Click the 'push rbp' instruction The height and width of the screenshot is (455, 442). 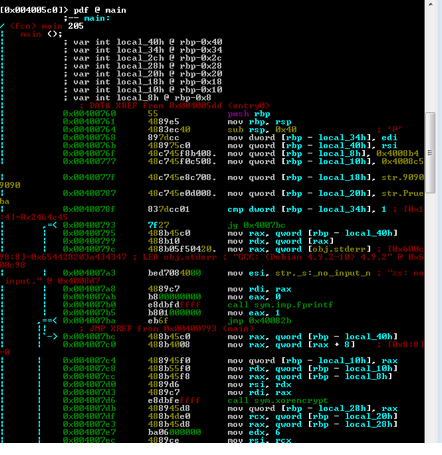pyautogui.click(x=249, y=114)
